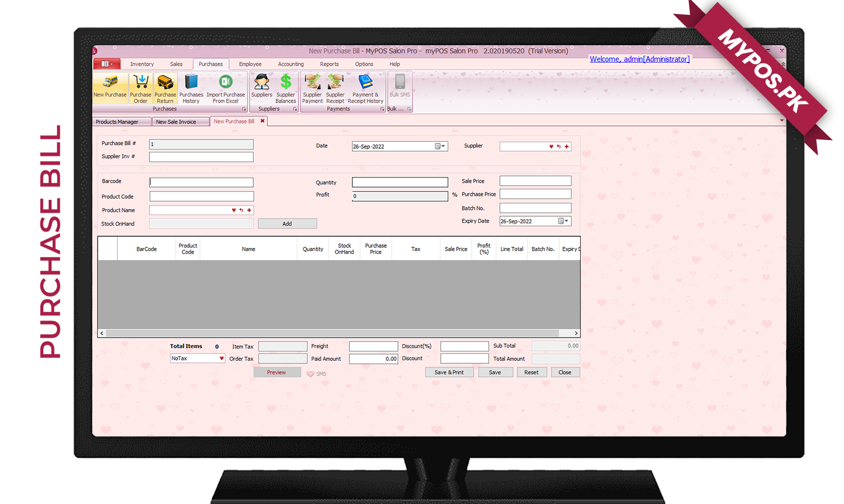Click the Supplier Inv # field
This screenshot has width=844, height=504.
[201, 157]
